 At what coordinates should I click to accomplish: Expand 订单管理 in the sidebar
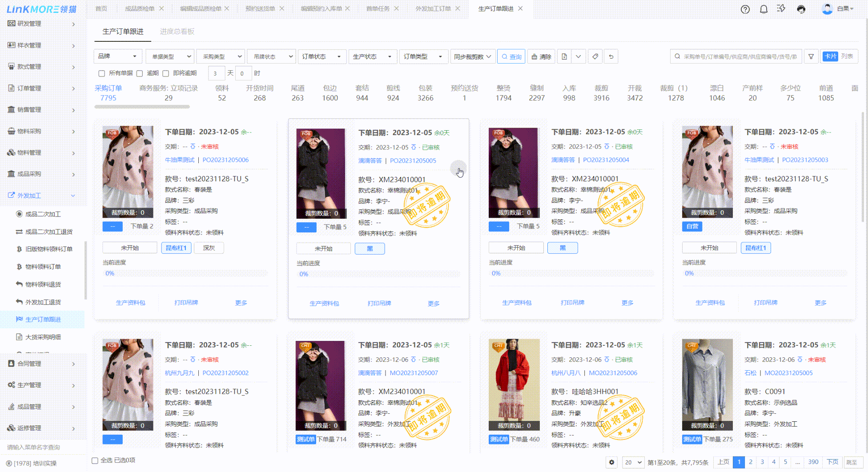click(x=42, y=88)
